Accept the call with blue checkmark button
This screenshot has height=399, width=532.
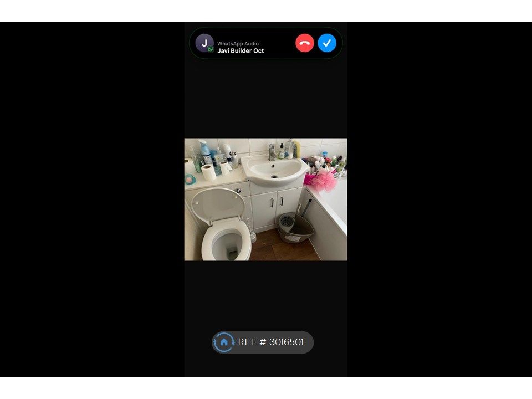327,43
